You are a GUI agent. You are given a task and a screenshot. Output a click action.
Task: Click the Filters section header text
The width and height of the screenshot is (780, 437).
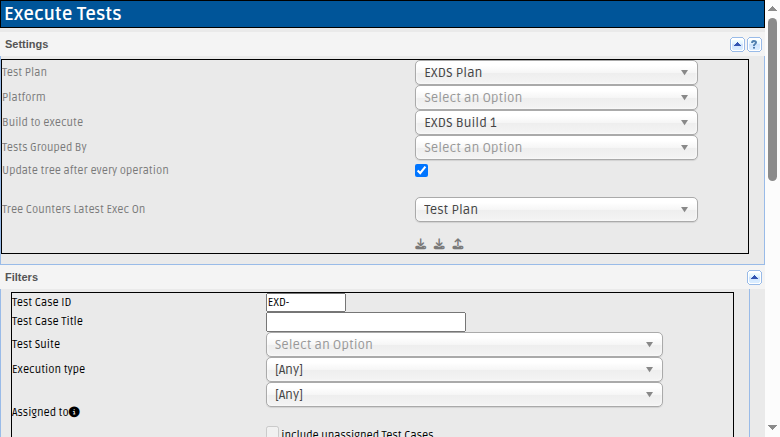pos(21,277)
